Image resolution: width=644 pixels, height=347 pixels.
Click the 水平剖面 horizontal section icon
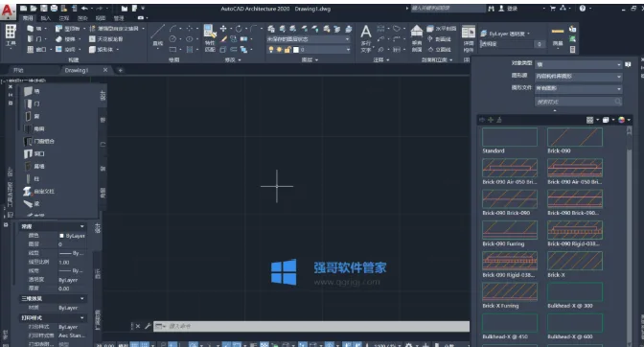[x=441, y=29]
